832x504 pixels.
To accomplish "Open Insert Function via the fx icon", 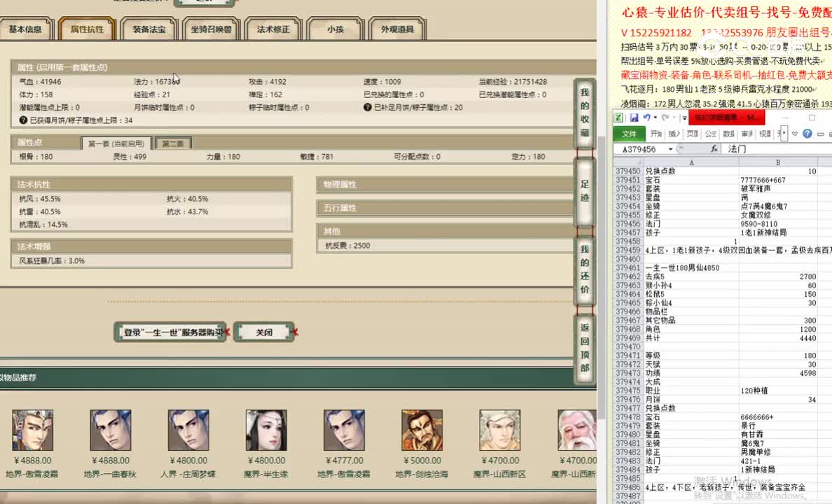I will point(714,148).
